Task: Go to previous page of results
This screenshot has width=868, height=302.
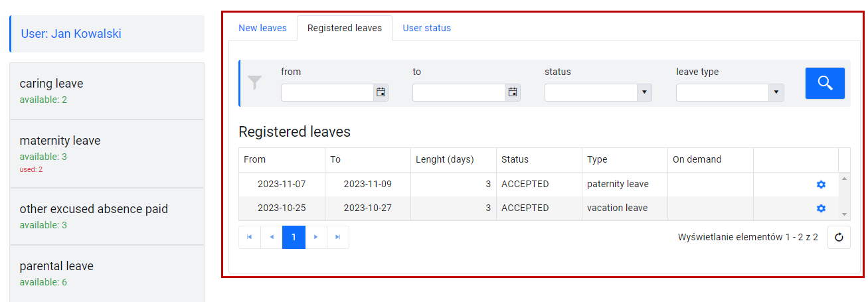Action: point(272,237)
